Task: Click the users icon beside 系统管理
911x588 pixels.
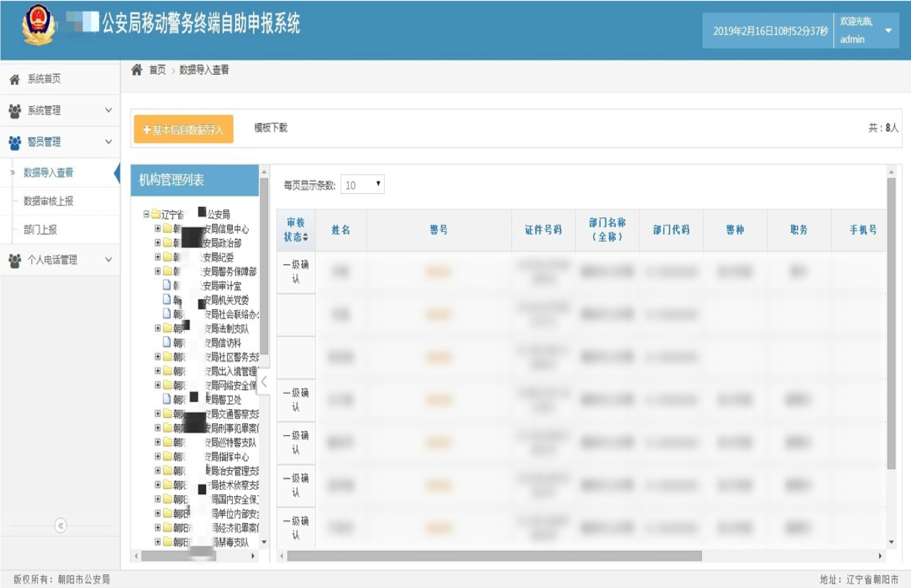Action: (14, 111)
